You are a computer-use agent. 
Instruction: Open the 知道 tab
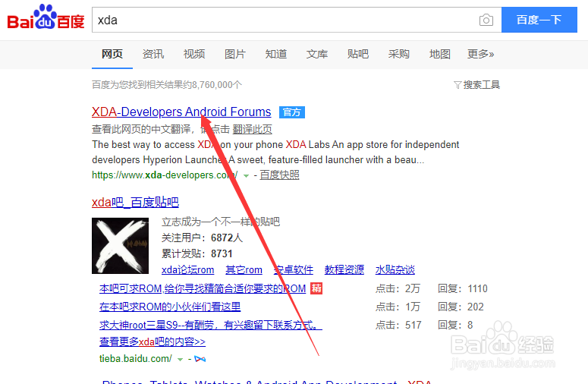276,55
